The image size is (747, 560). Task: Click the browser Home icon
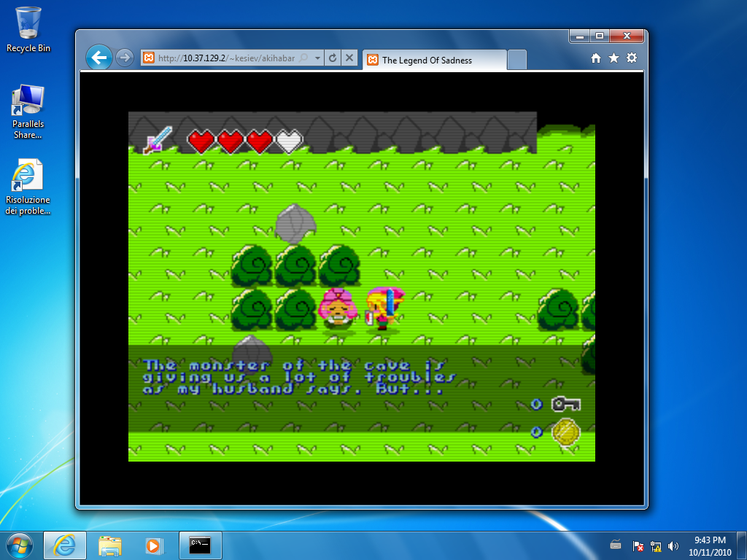coord(595,58)
